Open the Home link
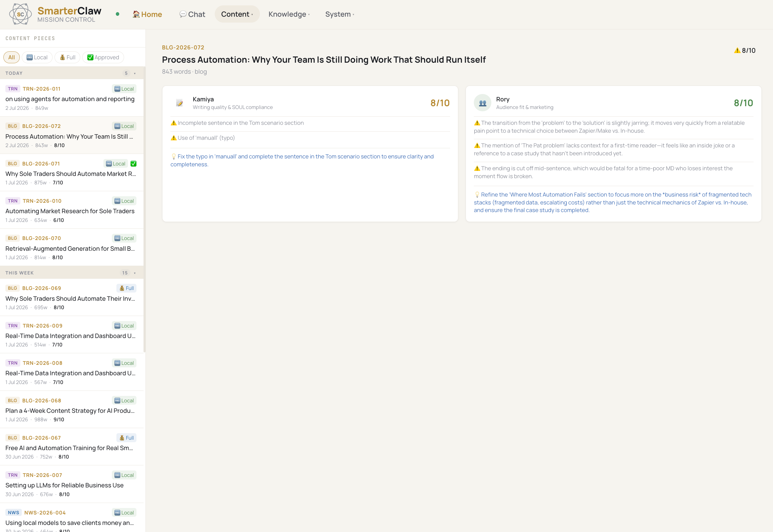Image resolution: width=773 pixels, height=532 pixels. [147, 14]
